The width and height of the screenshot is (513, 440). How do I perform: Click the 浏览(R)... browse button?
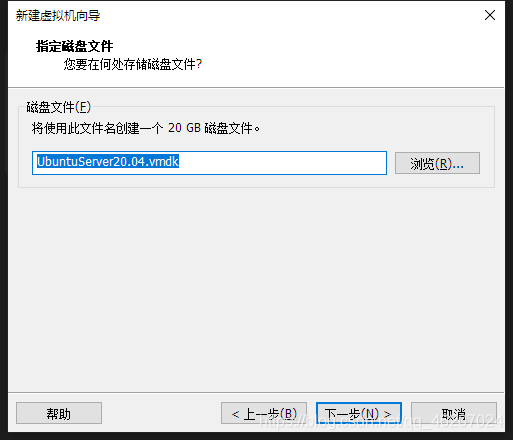437,163
